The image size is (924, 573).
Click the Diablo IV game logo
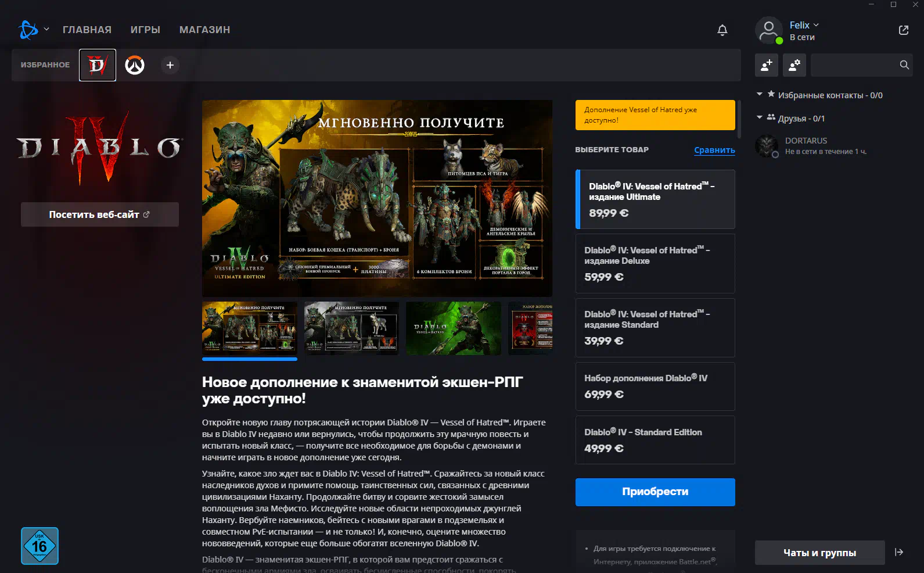click(x=100, y=148)
